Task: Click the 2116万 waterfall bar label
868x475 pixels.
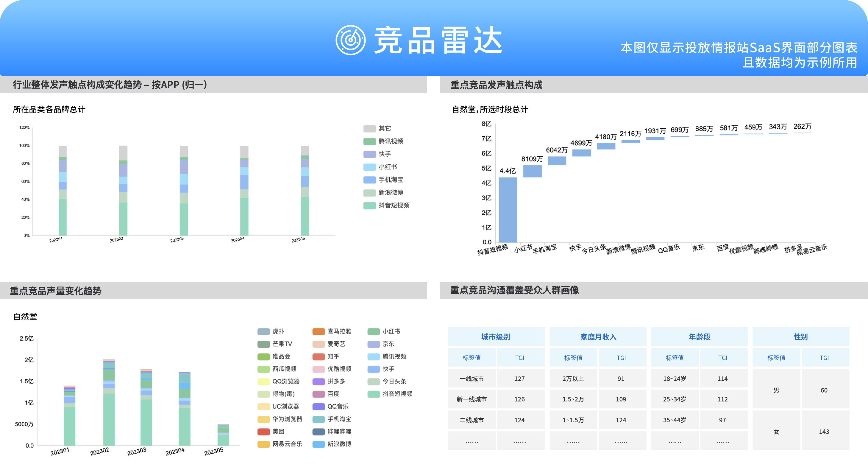Action: pos(630,133)
